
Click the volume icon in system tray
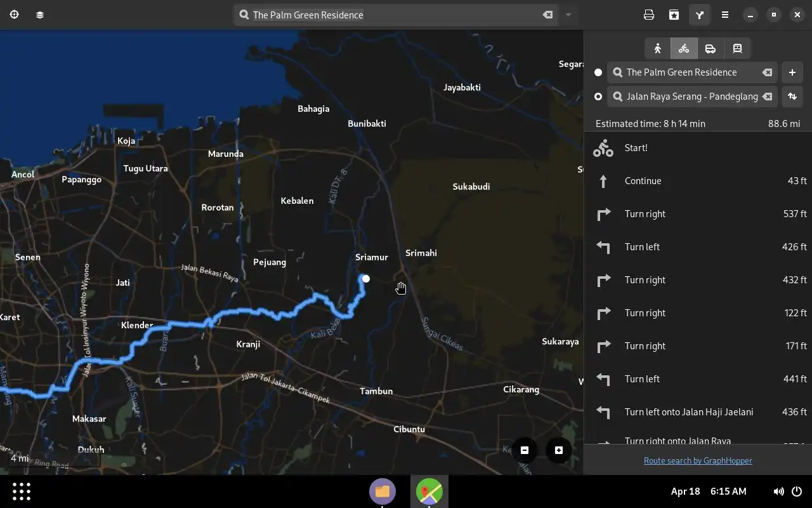click(x=778, y=491)
